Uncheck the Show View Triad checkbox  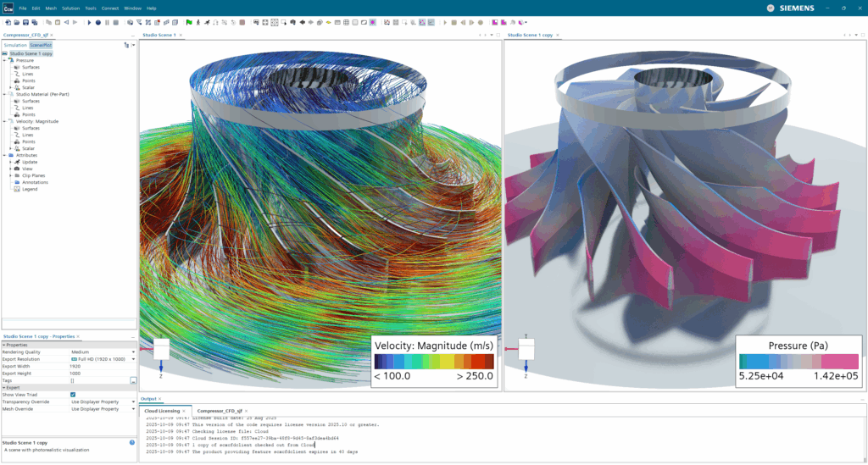(x=73, y=395)
